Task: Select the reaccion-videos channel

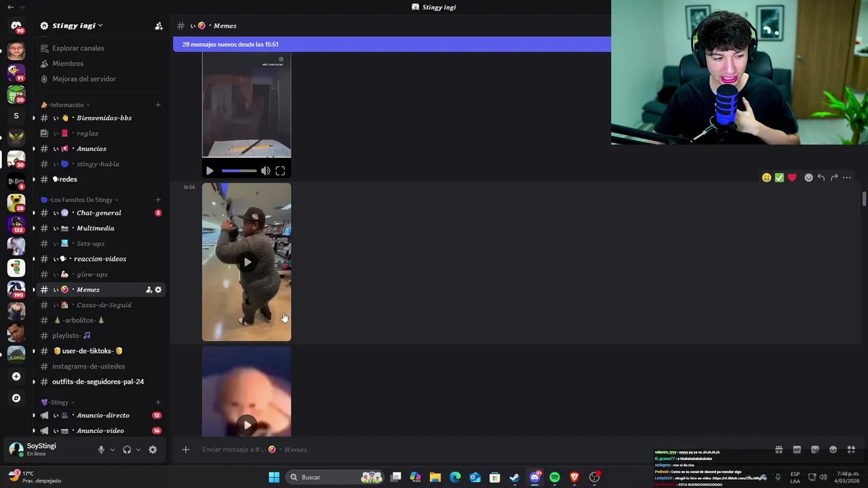Action: coord(100,259)
